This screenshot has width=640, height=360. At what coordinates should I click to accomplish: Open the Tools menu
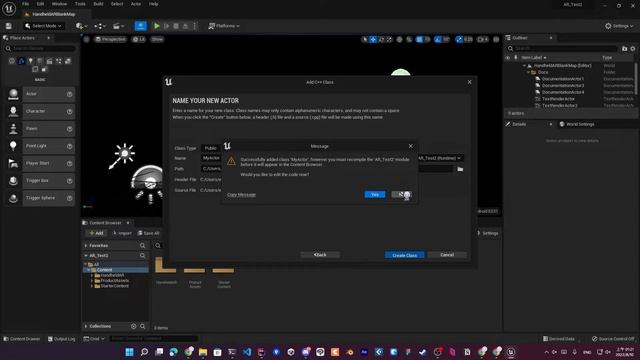click(x=80, y=4)
